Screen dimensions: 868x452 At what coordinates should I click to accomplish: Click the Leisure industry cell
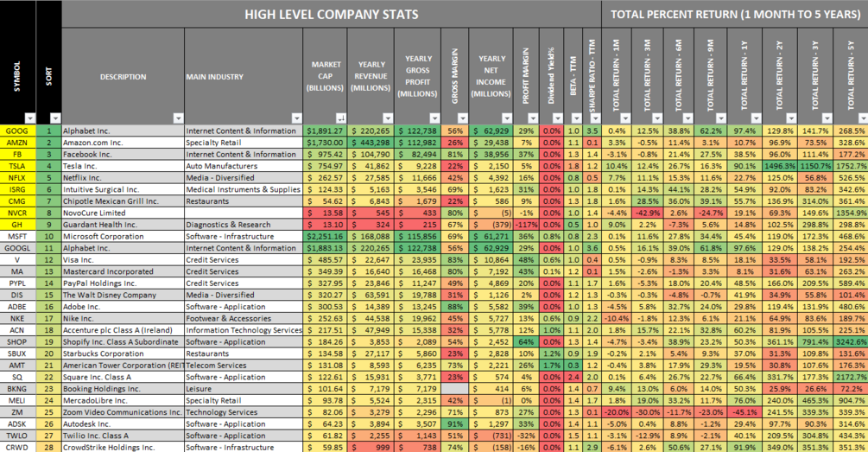pyautogui.click(x=244, y=389)
